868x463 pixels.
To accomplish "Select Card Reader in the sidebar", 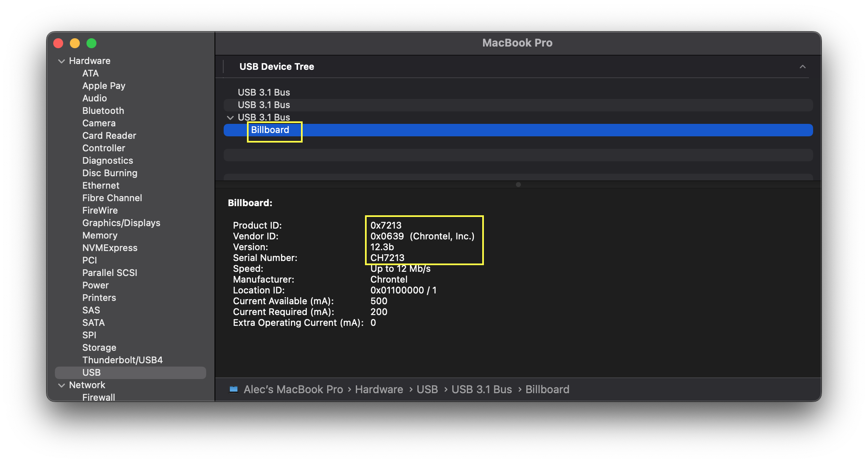I will 109,136.
